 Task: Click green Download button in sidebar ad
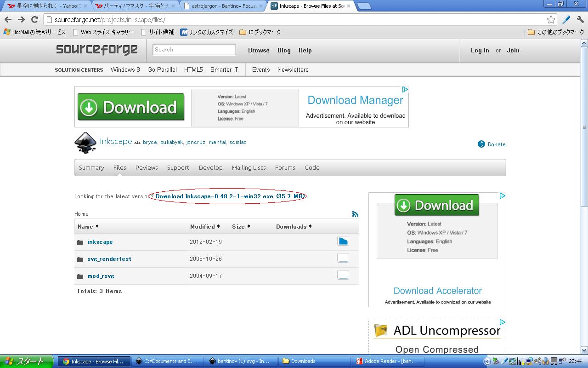(436, 205)
